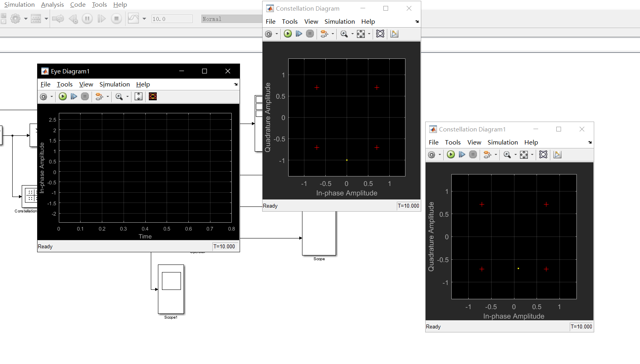Image resolution: width=640 pixels, height=364 pixels.
Task: Select the Scope block in model
Action: (x=319, y=233)
